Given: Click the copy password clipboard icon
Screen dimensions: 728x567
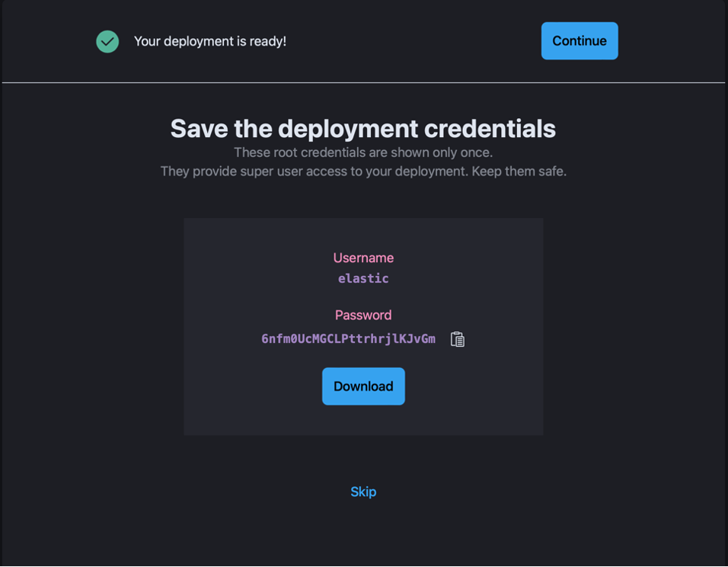Looking at the screenshot, I should (x=458, y=339).
